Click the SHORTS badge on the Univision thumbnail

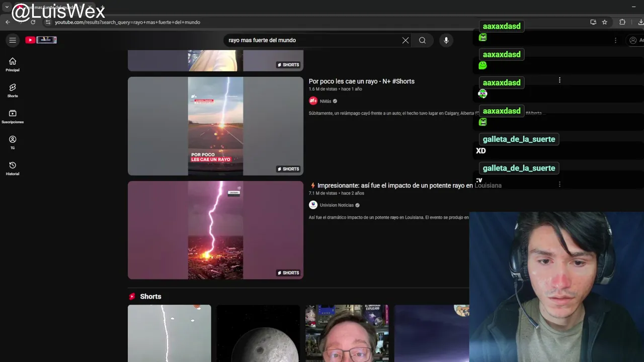288,273
